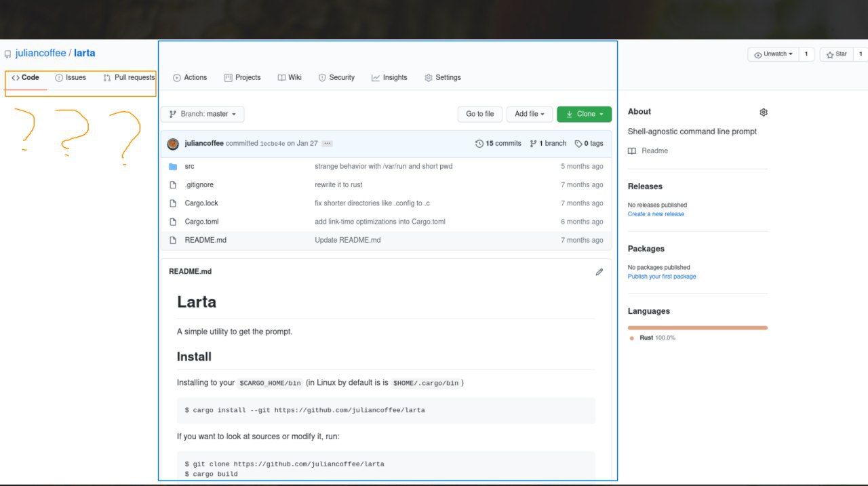Switch to the Issues tab

coord(71,77)
